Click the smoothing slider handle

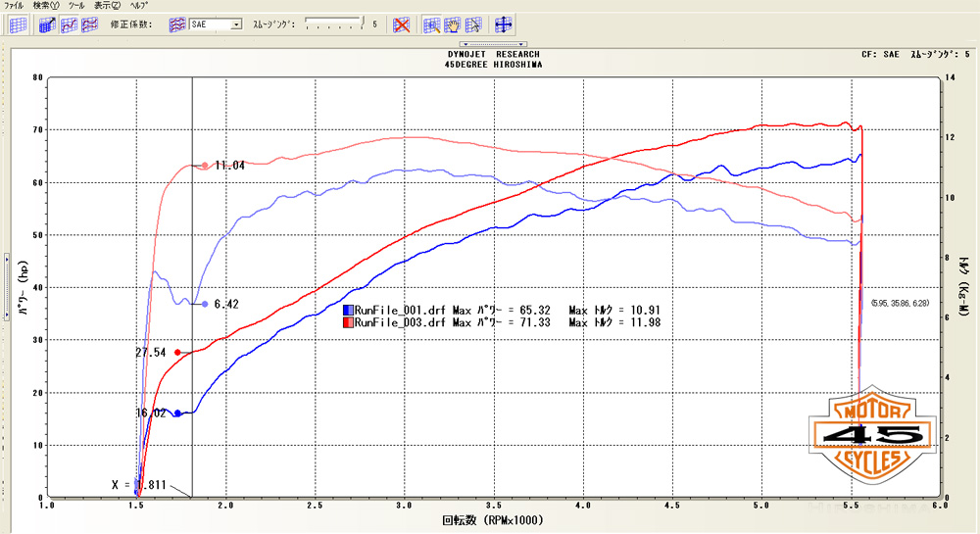(363, 20)
